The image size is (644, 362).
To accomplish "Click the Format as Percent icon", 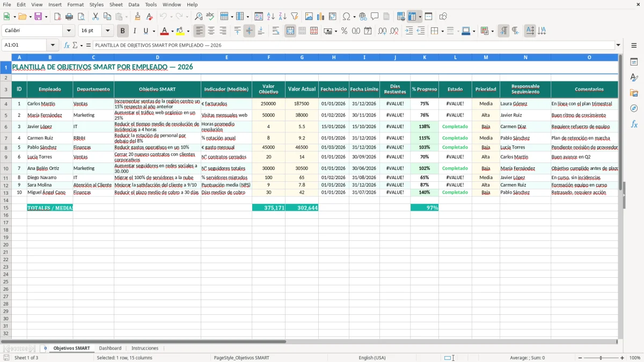I will tap(344, 31).
